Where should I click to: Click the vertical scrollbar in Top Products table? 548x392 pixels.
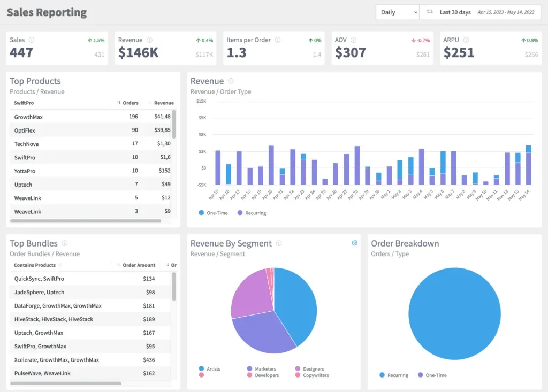(x=174, y=125)
